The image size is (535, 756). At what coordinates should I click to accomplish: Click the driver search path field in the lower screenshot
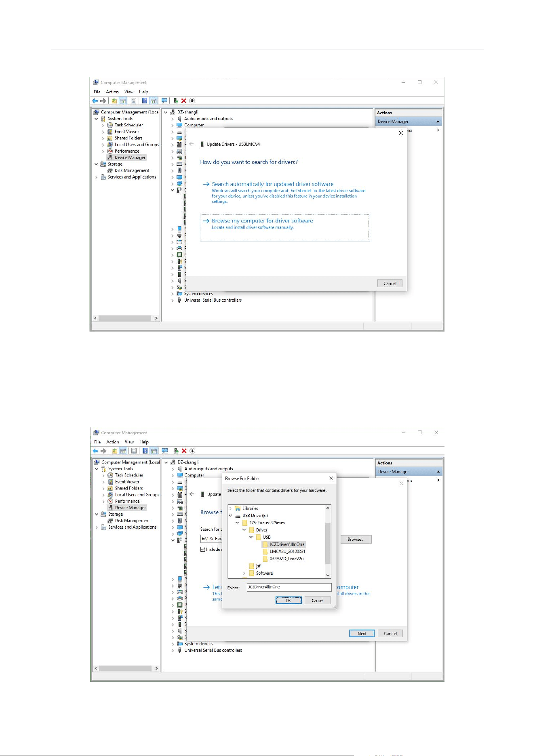[211, 539]
